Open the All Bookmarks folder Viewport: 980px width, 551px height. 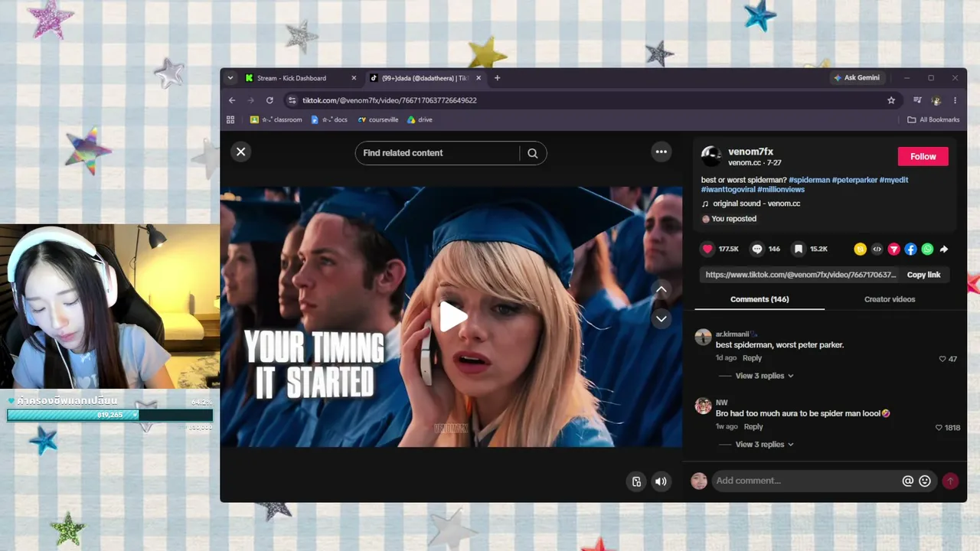tap(933, 120)
